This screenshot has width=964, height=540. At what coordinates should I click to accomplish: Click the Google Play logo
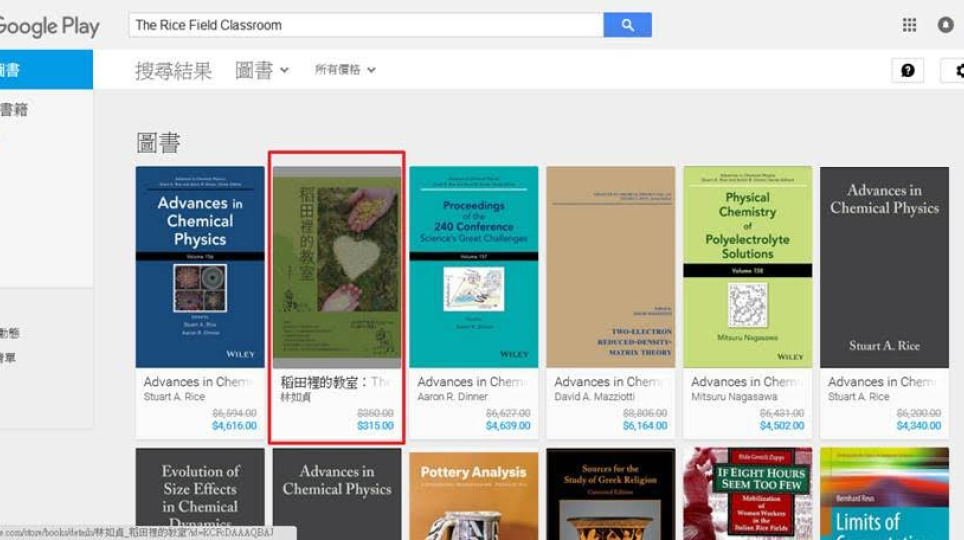(48, 26)
